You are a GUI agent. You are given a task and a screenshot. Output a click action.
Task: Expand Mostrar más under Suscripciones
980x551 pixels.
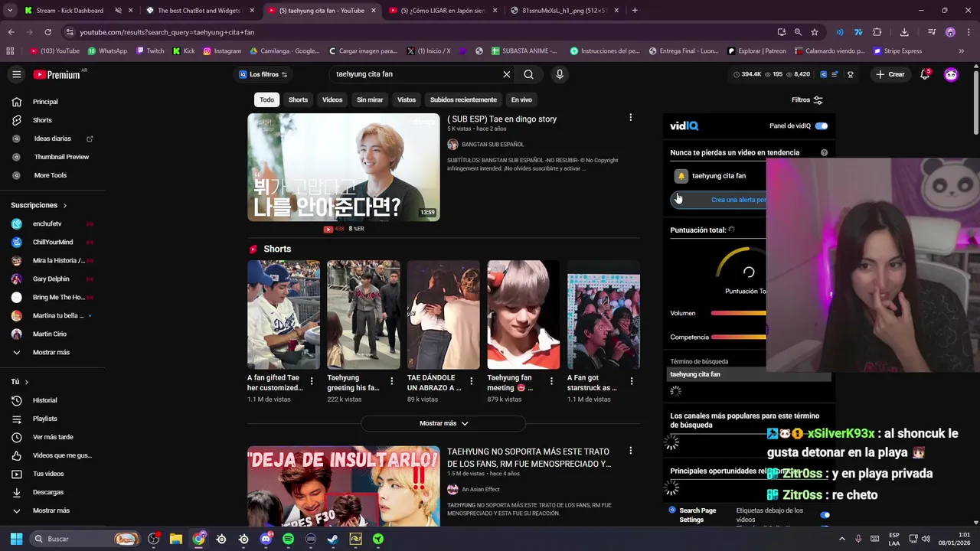click(x=53, y=352)
